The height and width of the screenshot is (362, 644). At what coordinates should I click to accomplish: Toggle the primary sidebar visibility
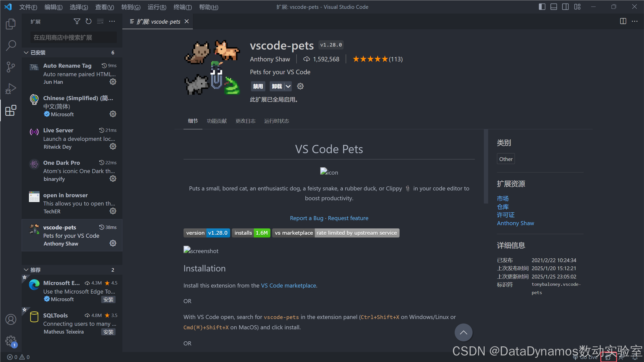pyautogui.click(x=542, y=7)
